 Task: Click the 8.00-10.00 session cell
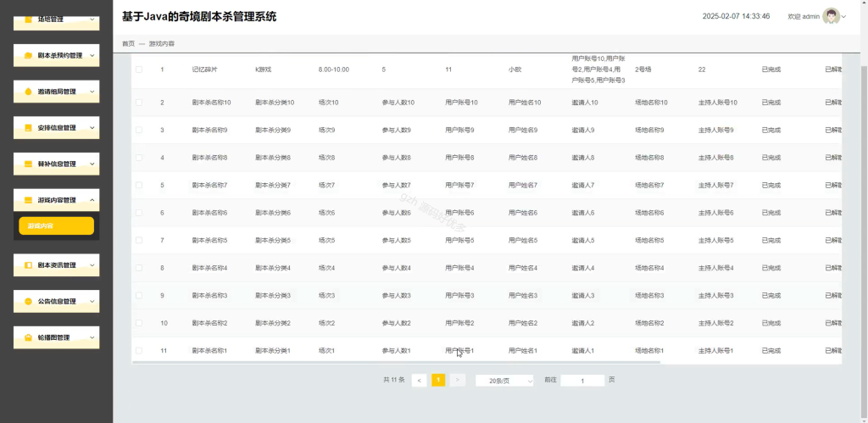tap(334, 70)
